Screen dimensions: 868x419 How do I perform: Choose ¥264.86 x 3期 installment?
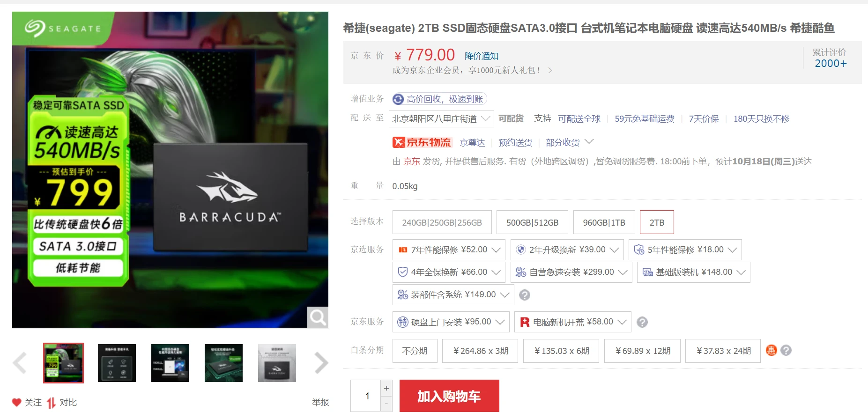click(480, 351)
